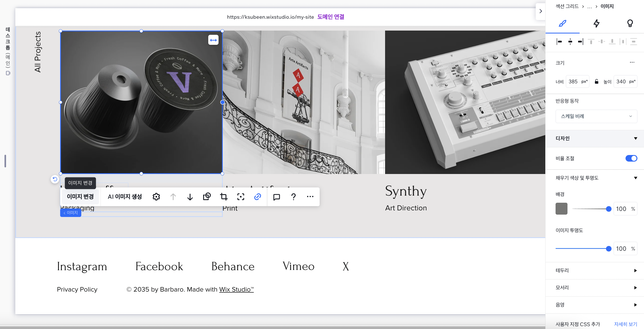Toggle the width-height lock icon

pyautogui.click(x=596, y=81)
